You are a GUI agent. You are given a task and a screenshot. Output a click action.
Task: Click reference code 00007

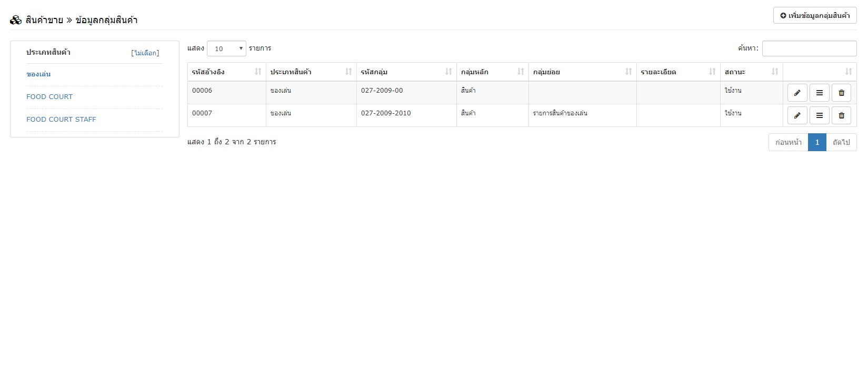(x=202, y=113)
